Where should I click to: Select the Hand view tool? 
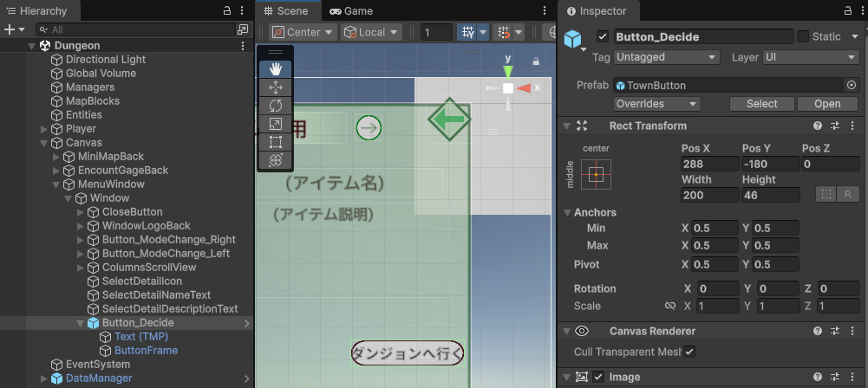276,69
